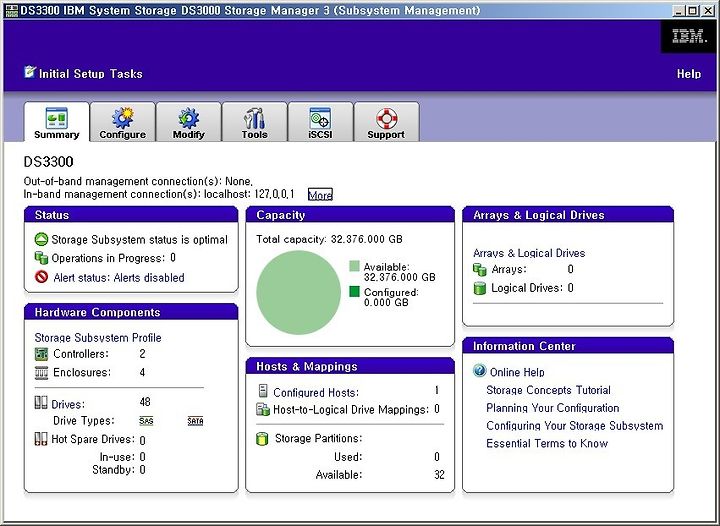Click the Host-to-Logical Drive Mappings icon
The height and width of the screenshot is (526, 720).
coord(263,409)
